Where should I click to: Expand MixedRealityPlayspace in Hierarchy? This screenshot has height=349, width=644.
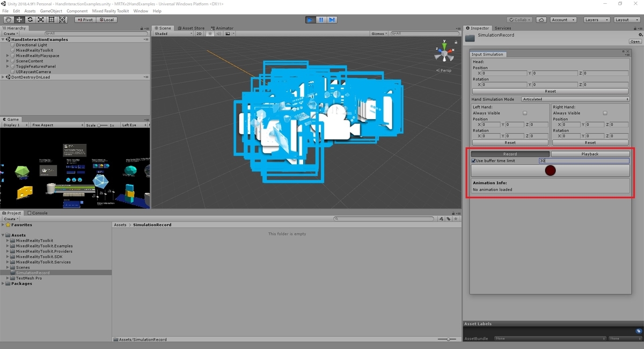(x=8, y=55)
